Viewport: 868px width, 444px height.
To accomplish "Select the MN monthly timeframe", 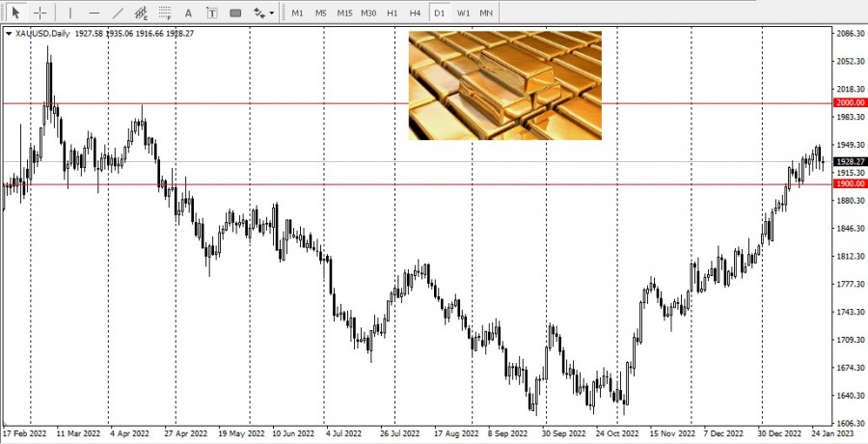I will (x=487, y=13).
